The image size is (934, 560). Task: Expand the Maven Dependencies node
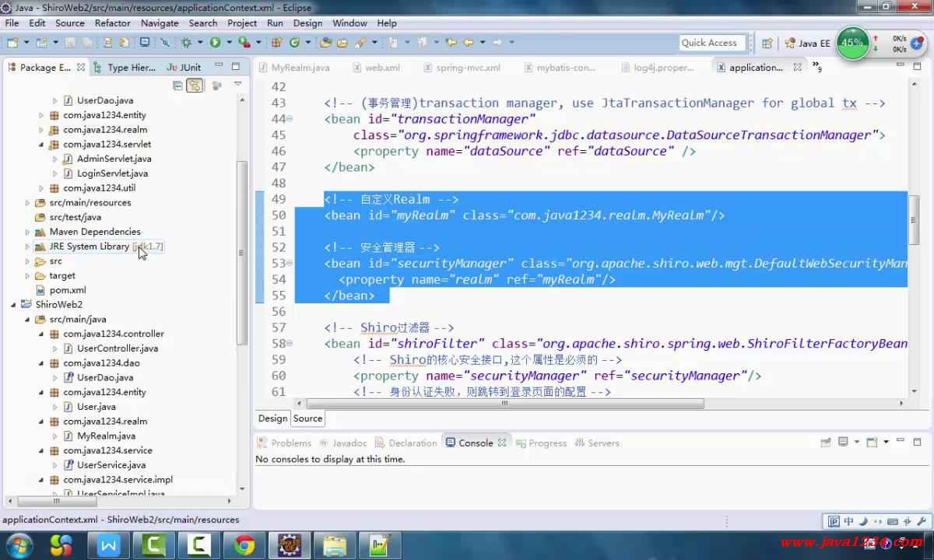(28, 232)
